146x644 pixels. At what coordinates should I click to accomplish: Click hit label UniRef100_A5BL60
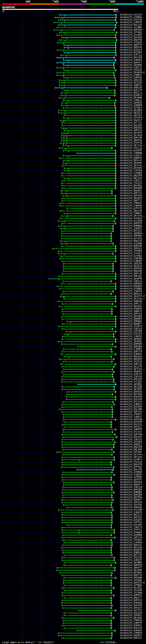point(131,87)
